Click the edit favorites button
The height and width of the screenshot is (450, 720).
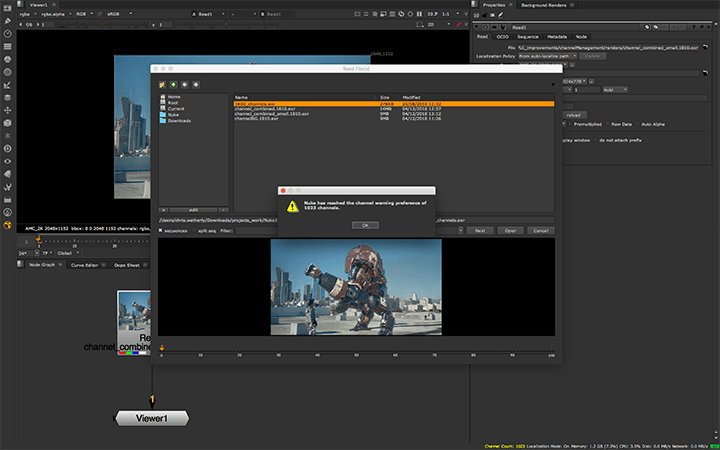[193, 210]
